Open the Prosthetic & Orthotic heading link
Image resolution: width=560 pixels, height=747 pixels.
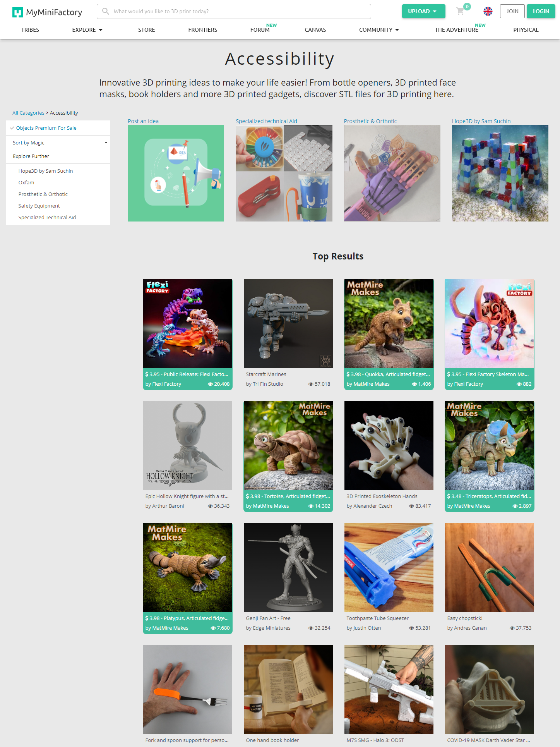[370, 121]
